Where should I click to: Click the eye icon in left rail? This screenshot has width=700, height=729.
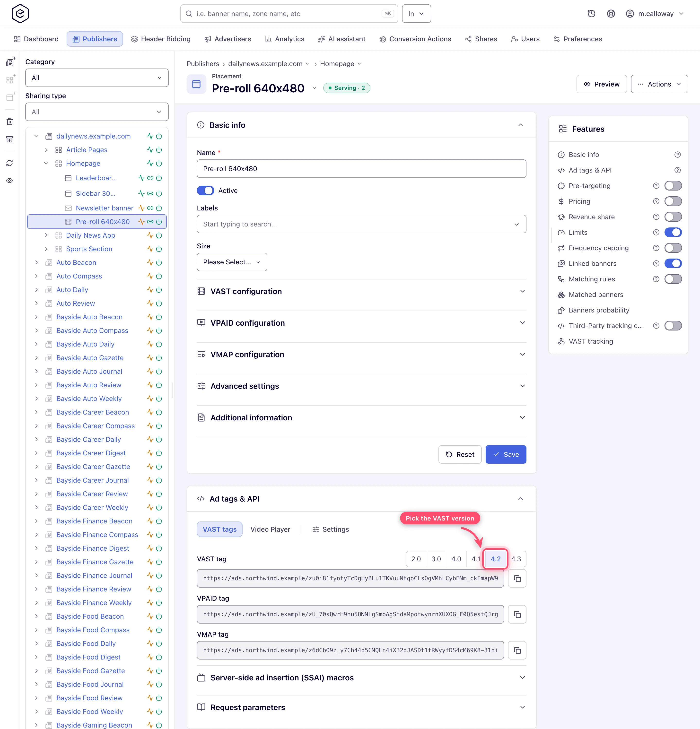click(x=10, y=181)
